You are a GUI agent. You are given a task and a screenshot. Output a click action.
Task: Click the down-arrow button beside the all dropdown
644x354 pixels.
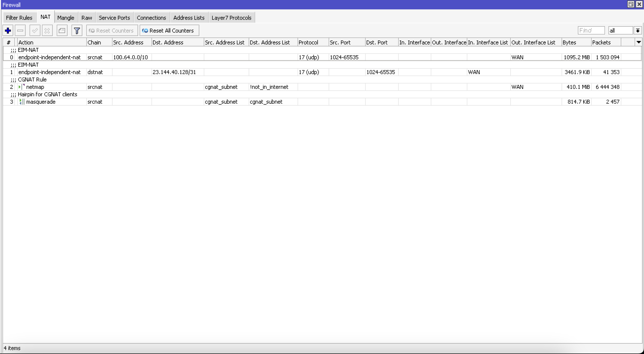(638, 30)
